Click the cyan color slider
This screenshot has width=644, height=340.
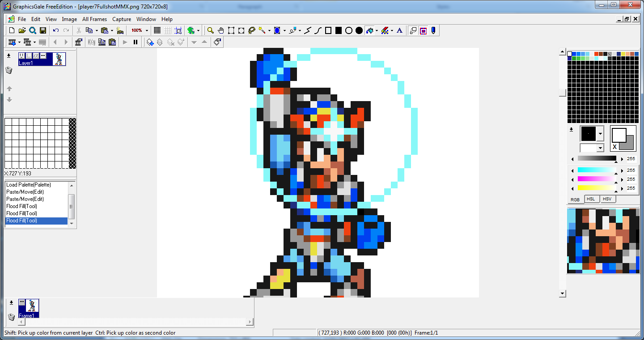[597, 170]
